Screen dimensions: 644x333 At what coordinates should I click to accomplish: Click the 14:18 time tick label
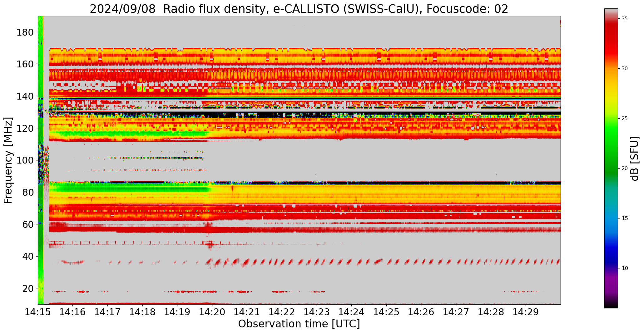142,312
